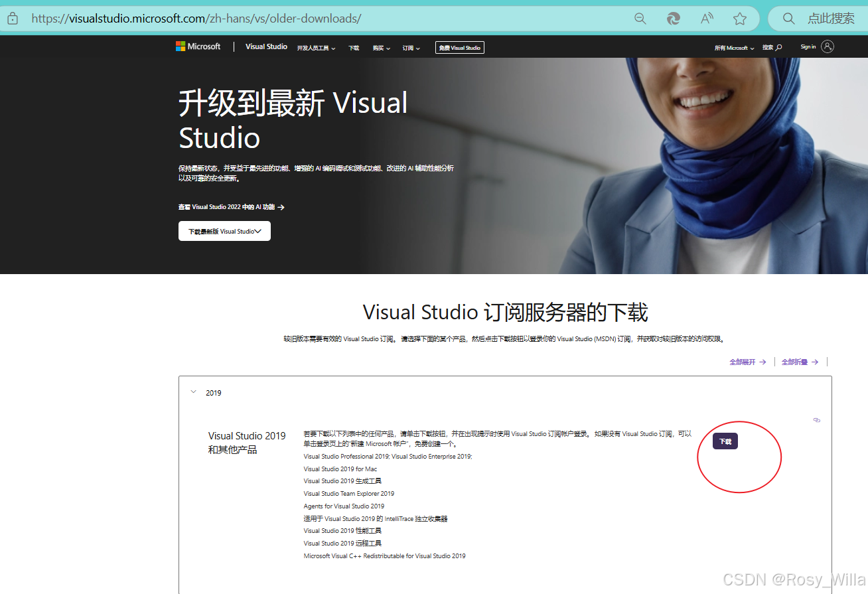This screenshot has height=594, width=868.
Task: Click text Visual Studio 2019 远程工具
Action: pyautogui.click(x=342, y=544)
